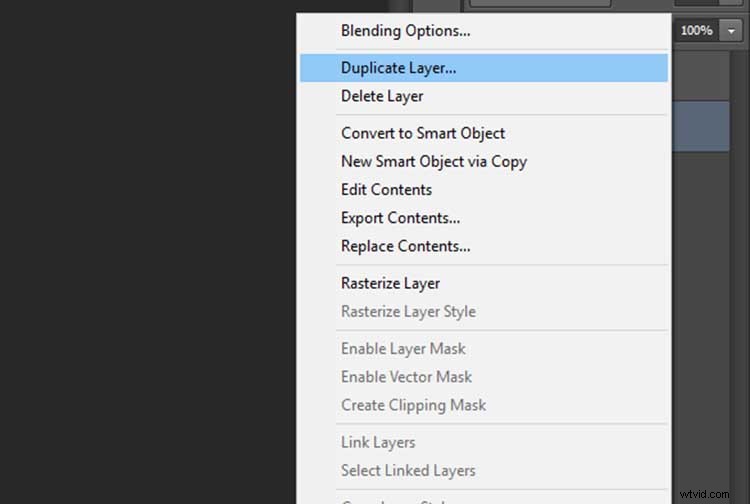Choose Rasterize Layer
The height and width of the screenshot is (504, 750).
390,283
